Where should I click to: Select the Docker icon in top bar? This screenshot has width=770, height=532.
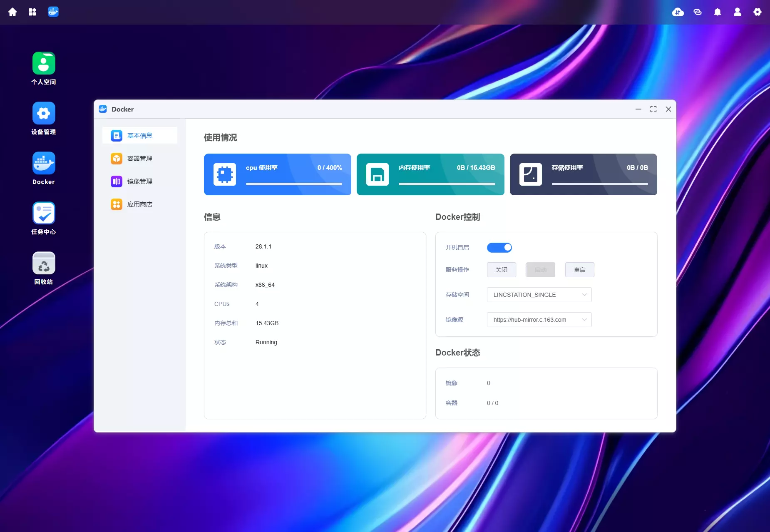53,12
